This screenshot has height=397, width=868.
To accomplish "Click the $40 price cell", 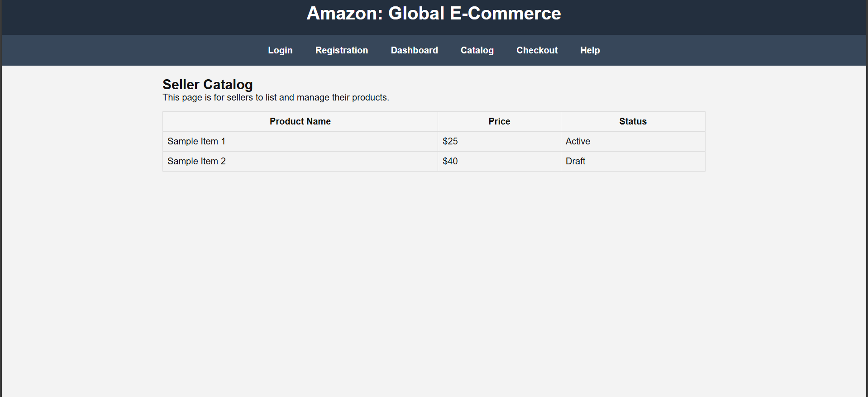I will [x=450, y=161].
